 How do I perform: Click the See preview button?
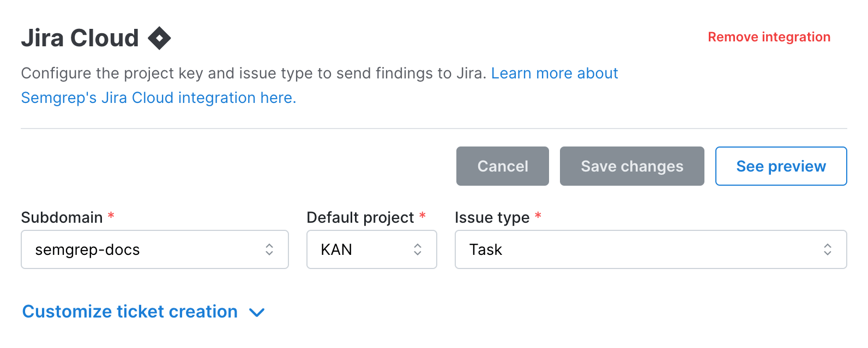(781, 166)
